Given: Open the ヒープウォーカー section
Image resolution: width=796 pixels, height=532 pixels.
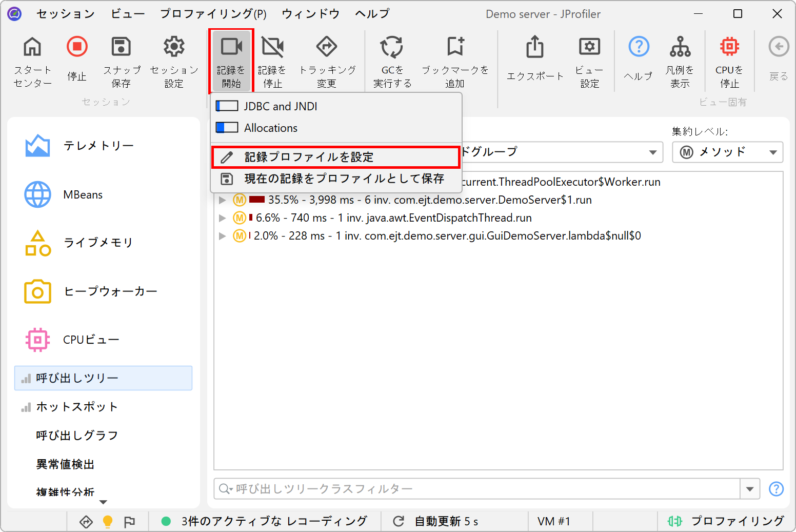Looking at the screenshot, I should (110, 291).
